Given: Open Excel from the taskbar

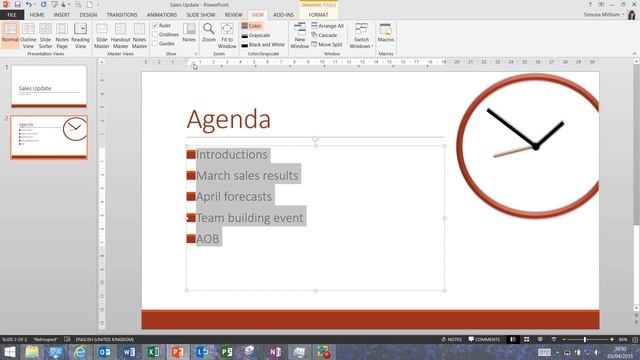Looking at the screenshot, I should click(153, 352).
